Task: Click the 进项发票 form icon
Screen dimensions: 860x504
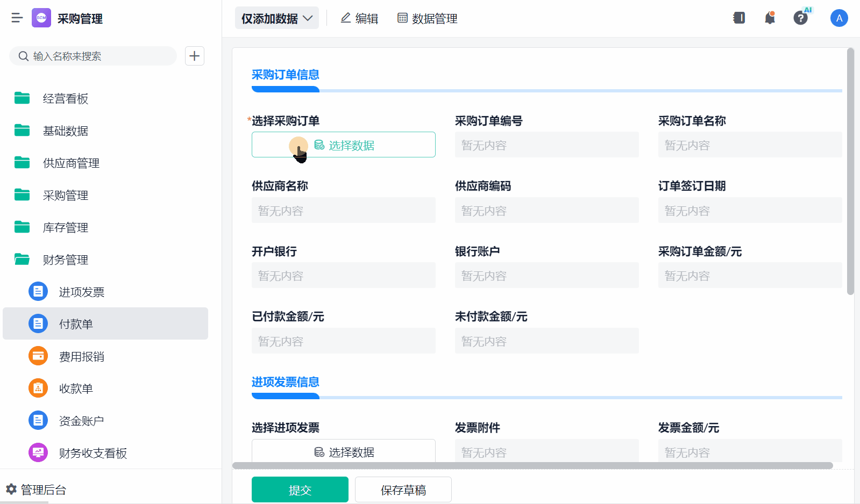Action: [x=38, y=292]
